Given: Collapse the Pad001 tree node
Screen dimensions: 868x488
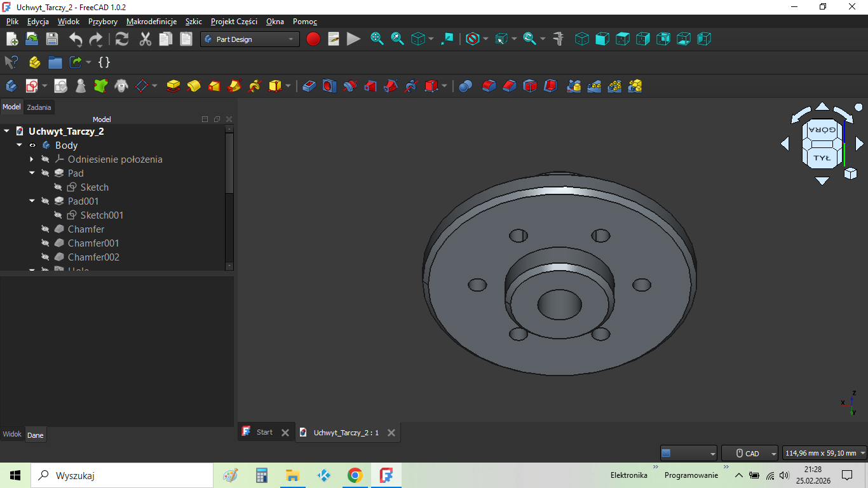Looking at the screenshot, I should tap(32, 201).
